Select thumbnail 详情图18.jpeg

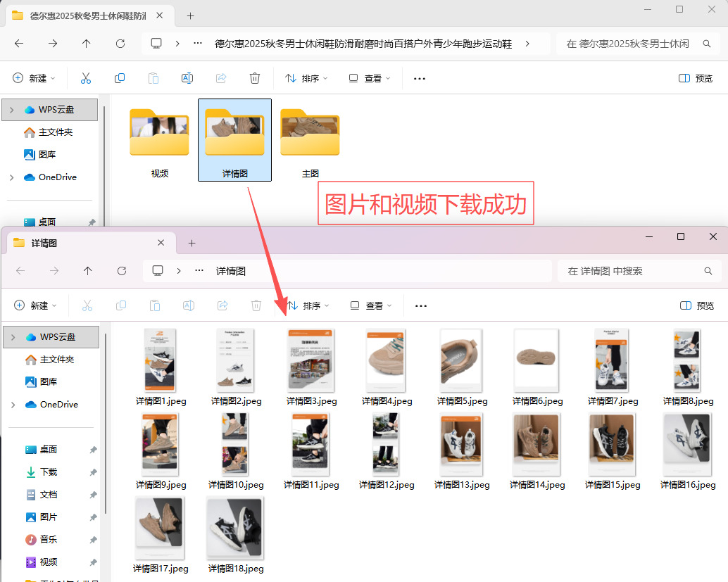[236, 535]
